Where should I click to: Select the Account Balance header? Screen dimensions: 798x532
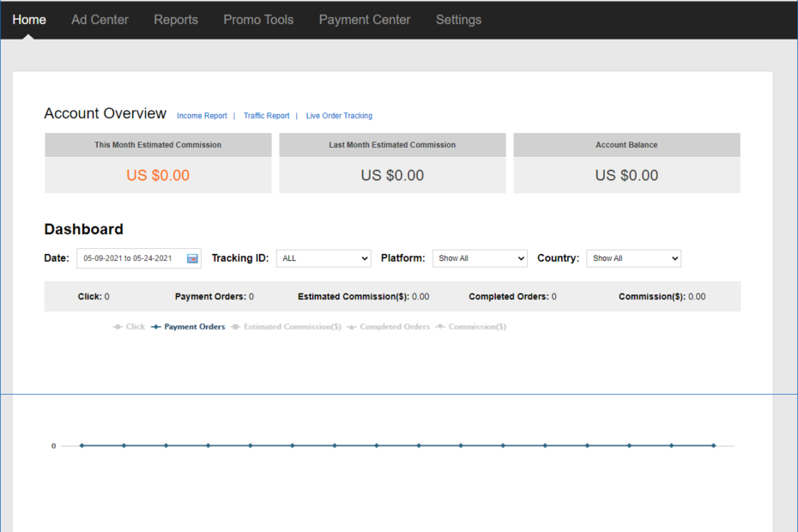[626, 145]
